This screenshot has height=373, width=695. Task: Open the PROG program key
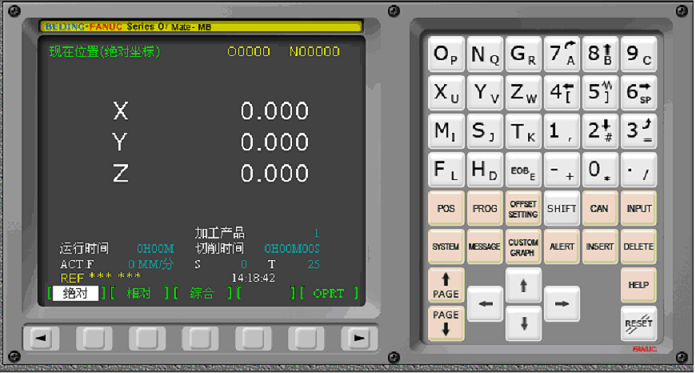[485, 208]
